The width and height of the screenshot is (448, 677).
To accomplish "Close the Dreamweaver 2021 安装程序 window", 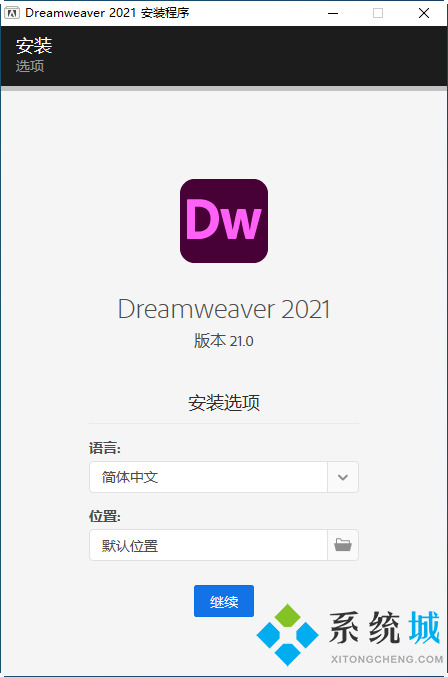I will pyautogui.click(x=424, y=13).
